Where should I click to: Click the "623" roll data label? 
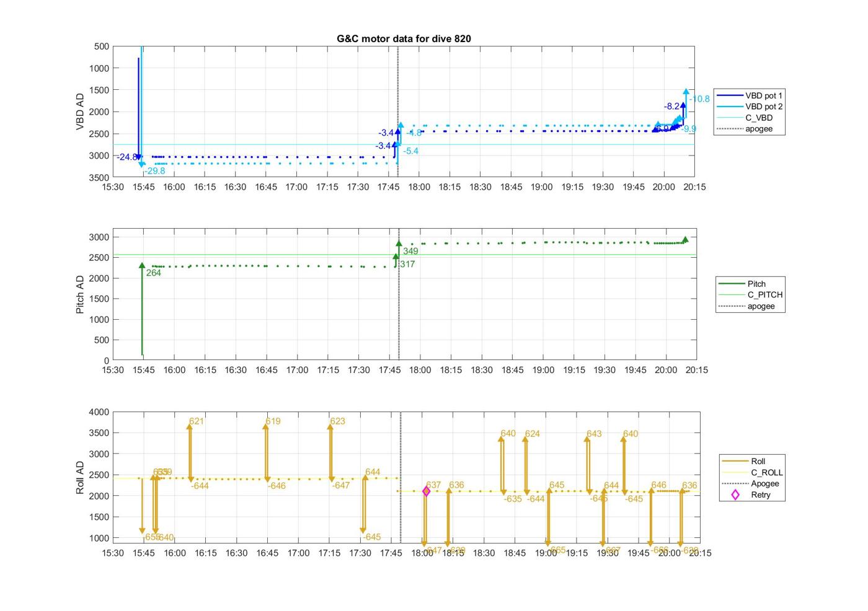[x=337, y=421]
